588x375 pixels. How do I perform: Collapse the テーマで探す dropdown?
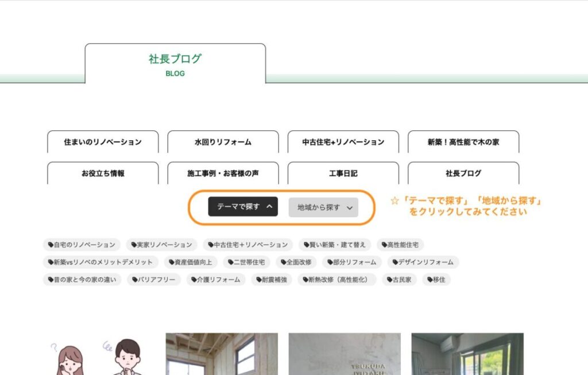243,207
